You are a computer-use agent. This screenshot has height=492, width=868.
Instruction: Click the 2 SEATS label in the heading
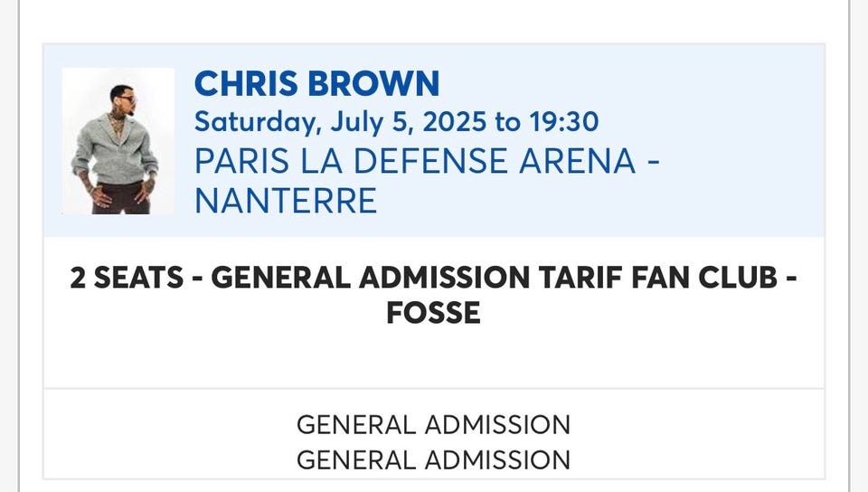point(127,278)
